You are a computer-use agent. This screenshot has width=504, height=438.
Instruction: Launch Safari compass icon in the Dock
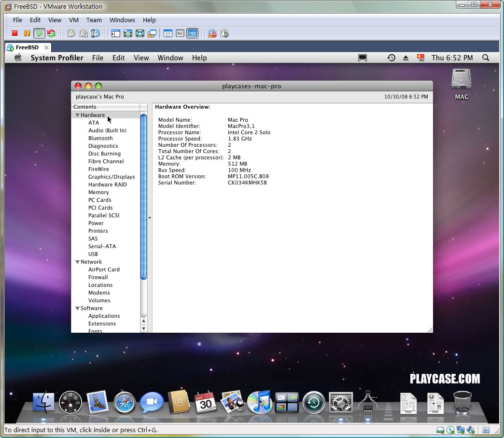(125, 402)
